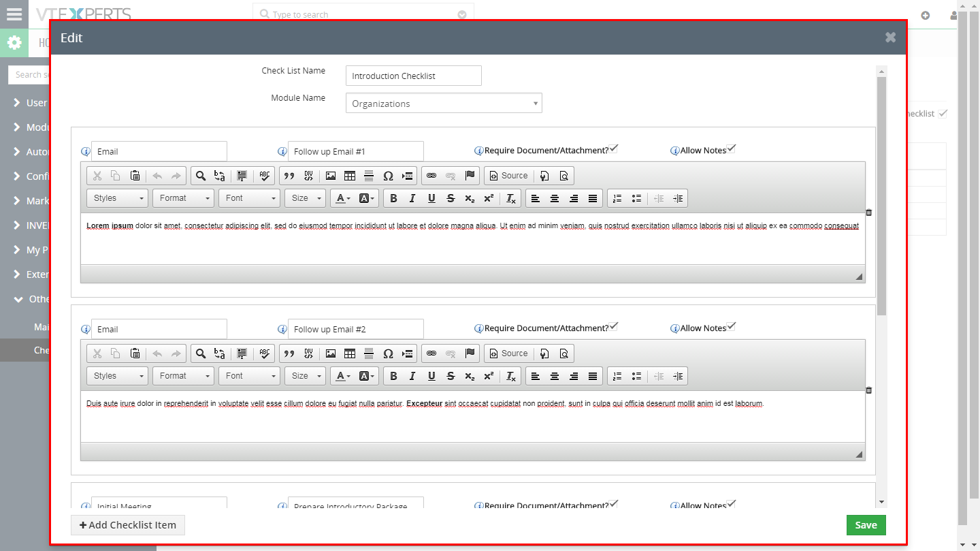The image size is (980, 551).
Task: Undo in the Follow up Email #1 editor
Action: tap(157, 176)
